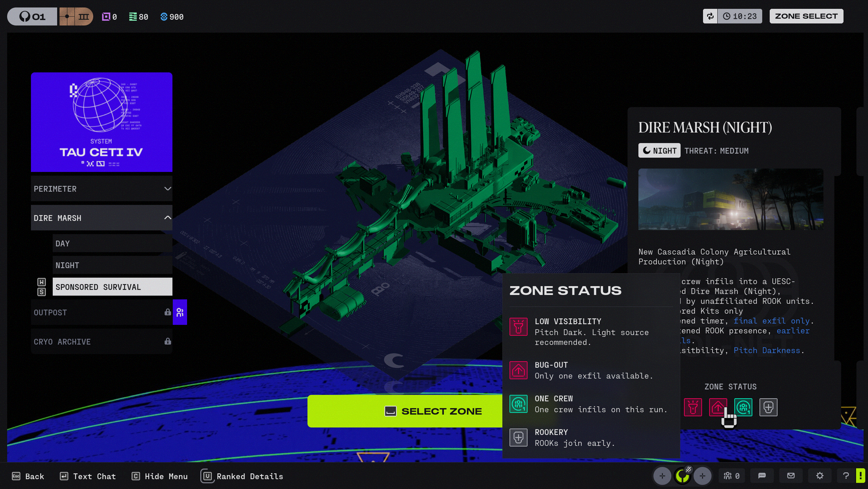Click the Zone Status tooltip heading

tap(565, 291)
